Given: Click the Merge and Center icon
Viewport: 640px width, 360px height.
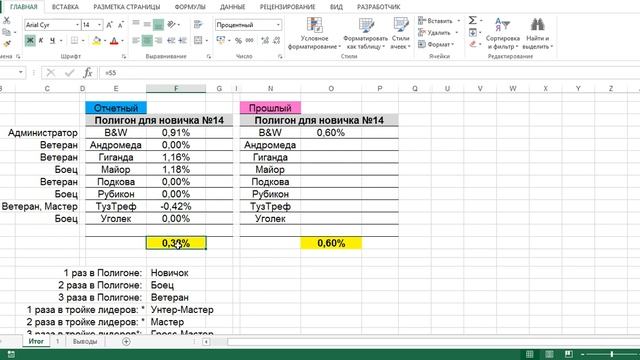Looking at the screenshot, I should [198, 40].
